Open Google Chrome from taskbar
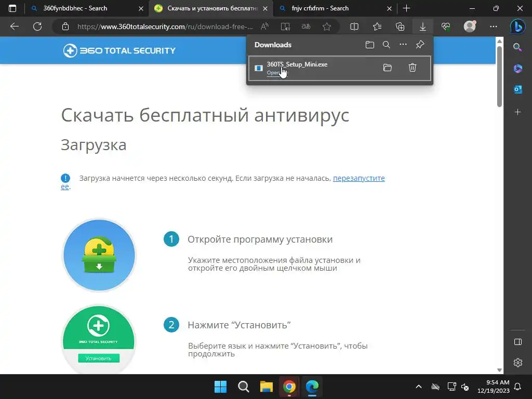Screen dimensions: 532x399 coord(289,387)
